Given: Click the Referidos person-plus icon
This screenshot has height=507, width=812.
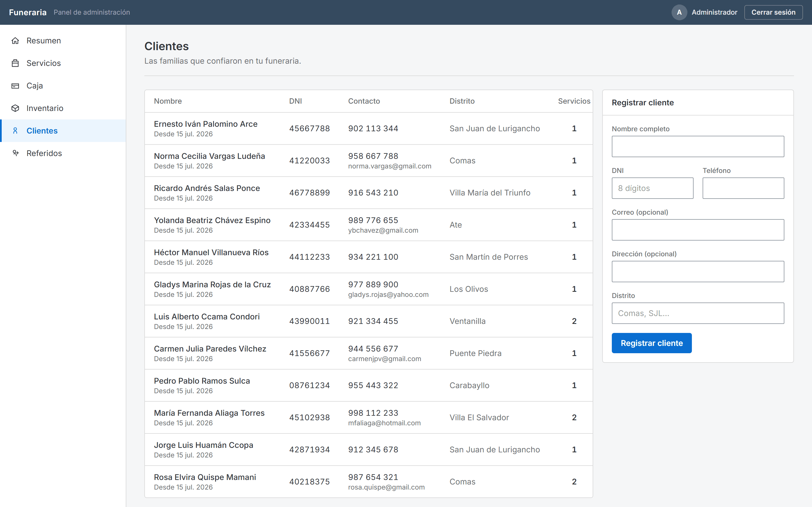Looking at the screenshot, I should tap(15, 153).
